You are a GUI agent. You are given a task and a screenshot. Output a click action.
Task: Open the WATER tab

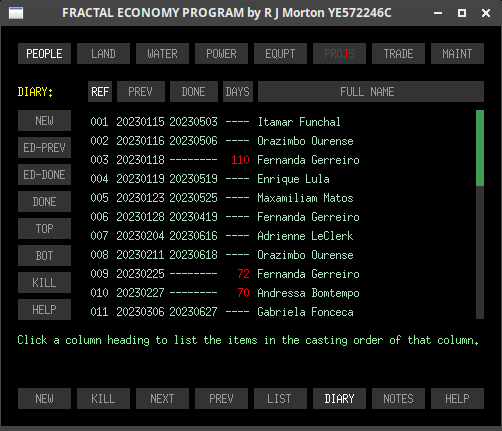[162, 53]
